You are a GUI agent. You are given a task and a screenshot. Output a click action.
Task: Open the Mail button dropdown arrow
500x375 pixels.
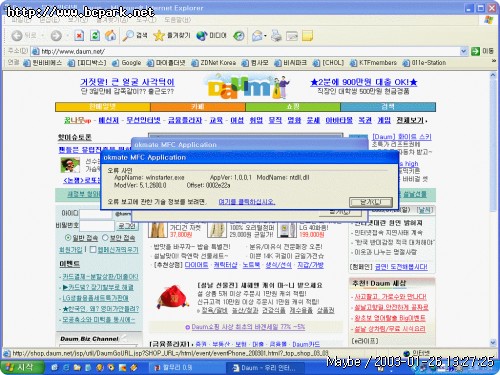pyautogui.click(x=265, y=36)
